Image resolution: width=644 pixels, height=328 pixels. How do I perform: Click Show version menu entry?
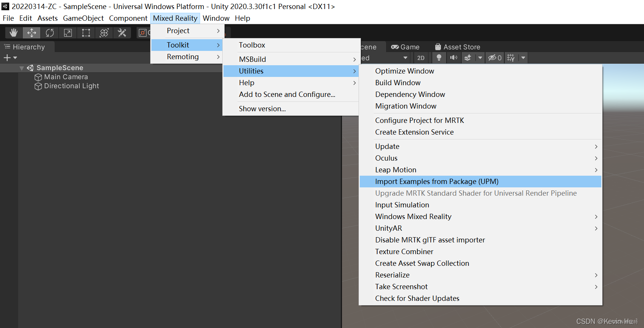pos(291,109)
